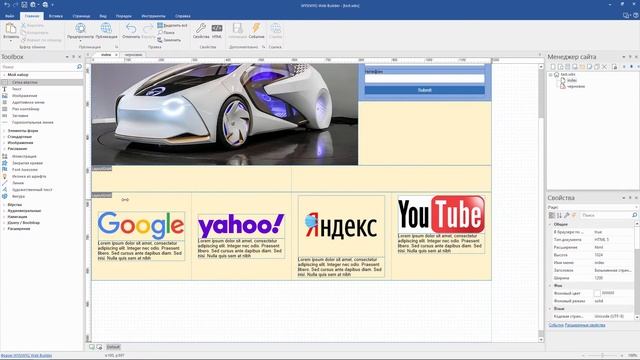Click save icon in quick access toolbar
Screen dimensions: 640x360
(x=24, y=5)
